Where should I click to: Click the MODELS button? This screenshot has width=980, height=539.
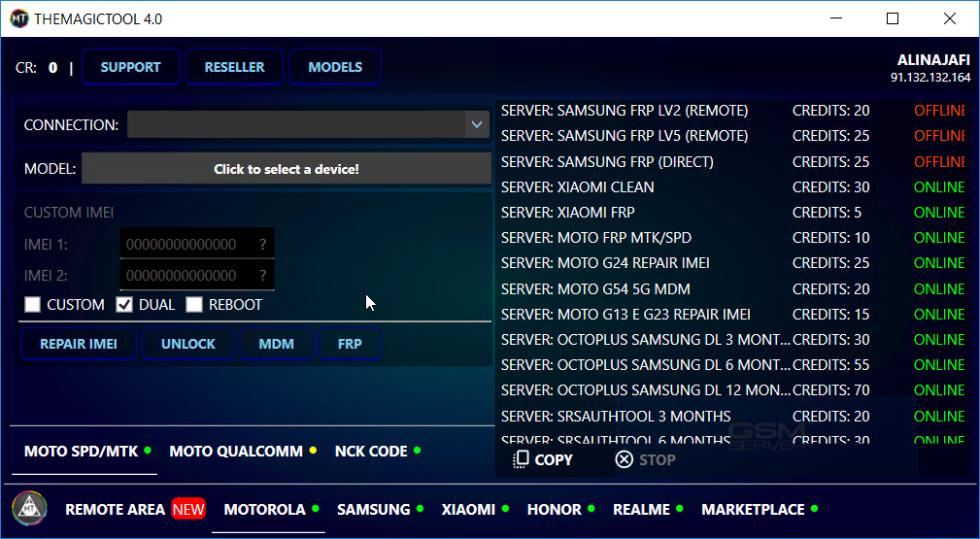[335, 67]
